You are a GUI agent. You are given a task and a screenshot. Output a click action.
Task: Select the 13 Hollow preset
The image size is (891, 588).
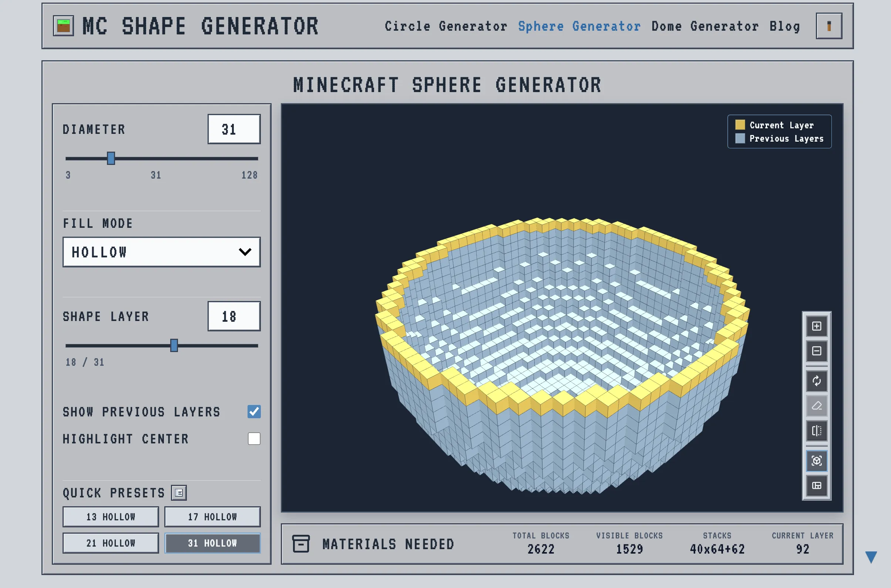[x=111, y=517]
